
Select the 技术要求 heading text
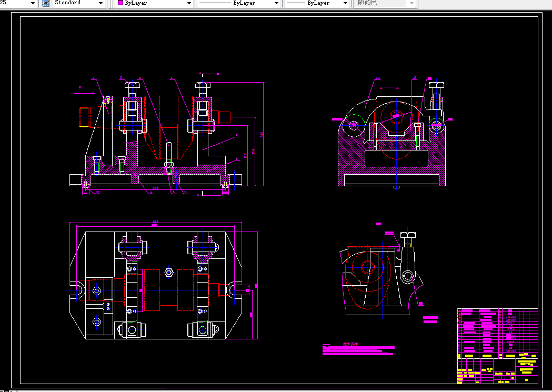[350, 344]
